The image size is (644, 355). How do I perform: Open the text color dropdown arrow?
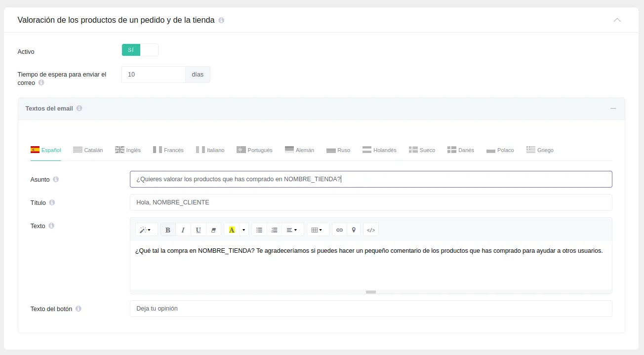(243, 230)
